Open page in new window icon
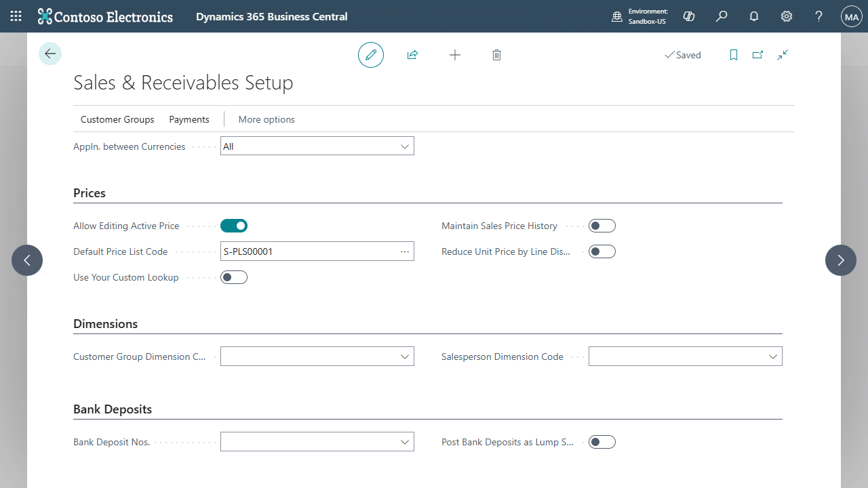868x488 pixels. coord(757,55)
